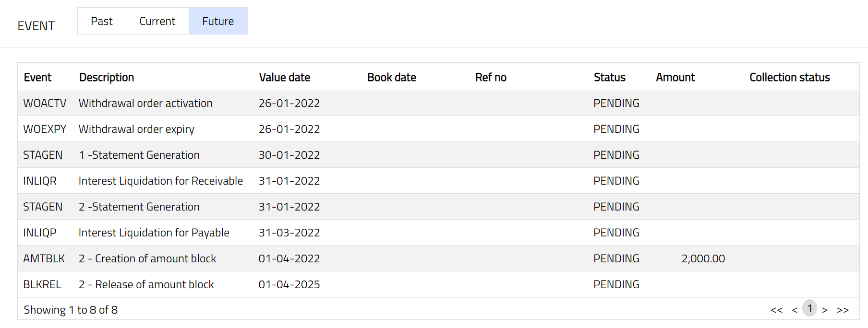Image resolution: width=868 pixels, height=328 pixels.
Task: Click the Collection status column header
Action: pos(789,77)
